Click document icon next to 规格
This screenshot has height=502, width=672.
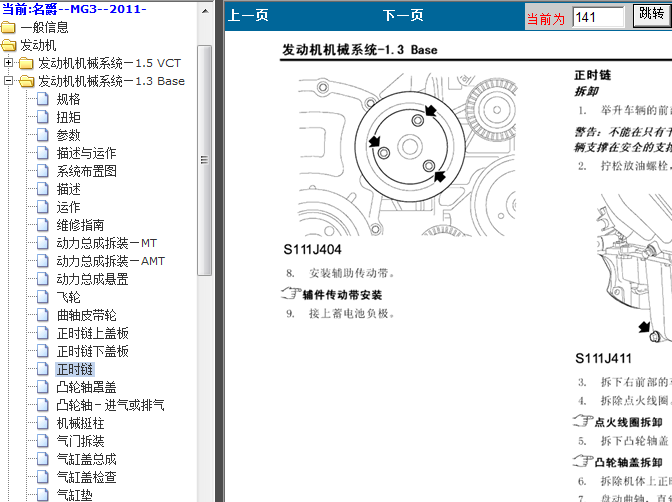click(x=42, y=99)
